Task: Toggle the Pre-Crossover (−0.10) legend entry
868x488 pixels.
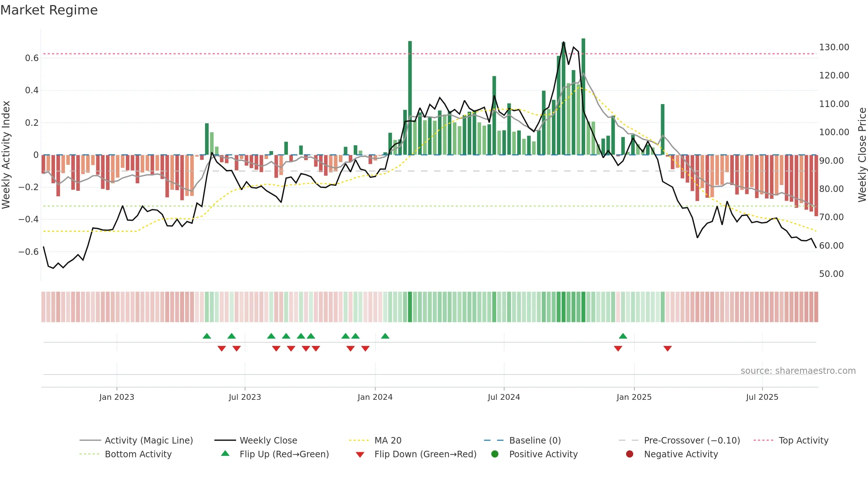Action: (x=679, y=440)
